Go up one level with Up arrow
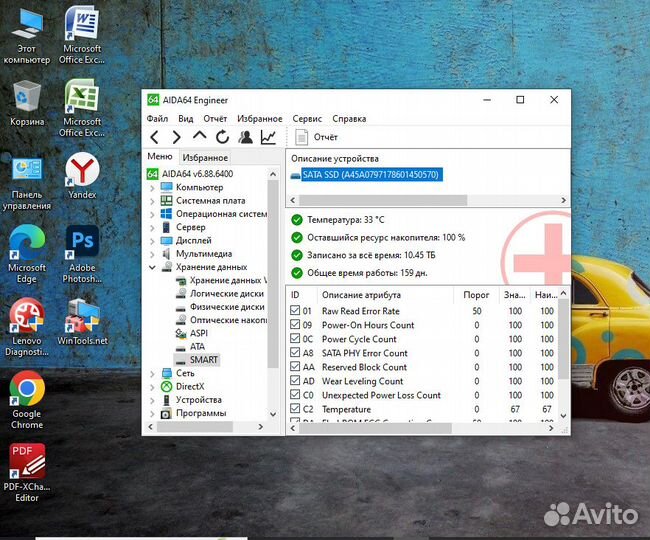 click(x=199, y=137)
